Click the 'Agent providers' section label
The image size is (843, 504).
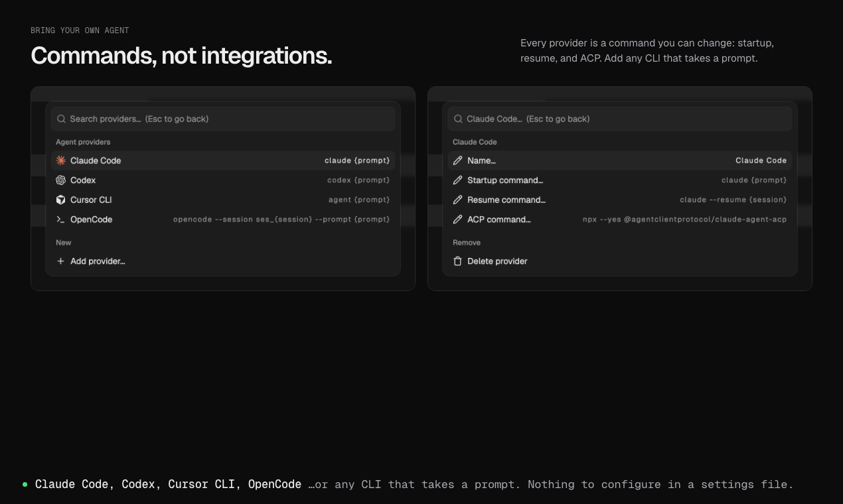(x=83, y=142)
